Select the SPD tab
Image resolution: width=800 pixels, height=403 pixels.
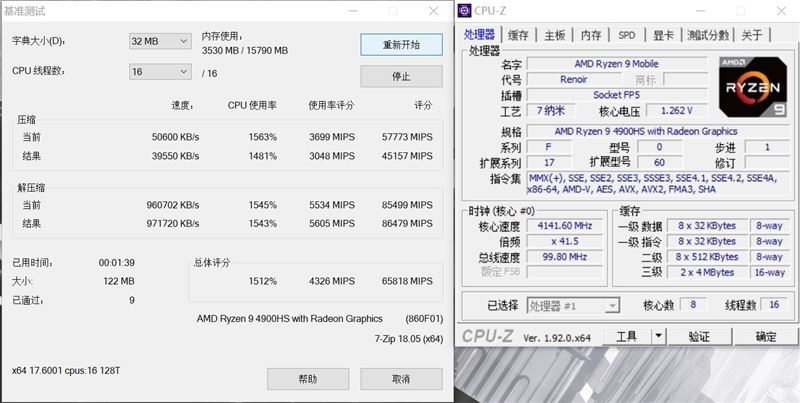point(627,35)
